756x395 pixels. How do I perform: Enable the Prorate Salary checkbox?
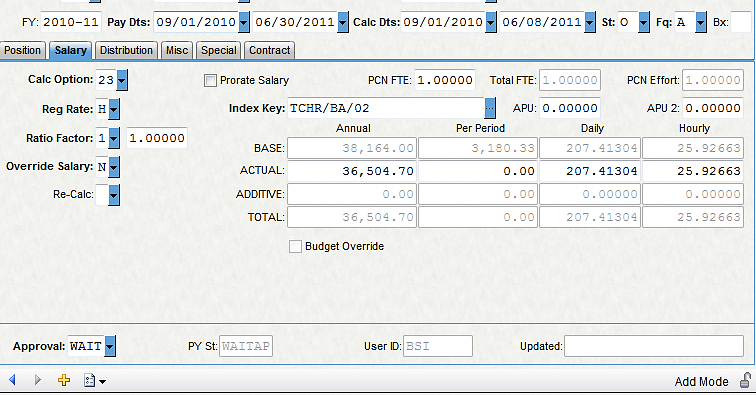point(210,81)
